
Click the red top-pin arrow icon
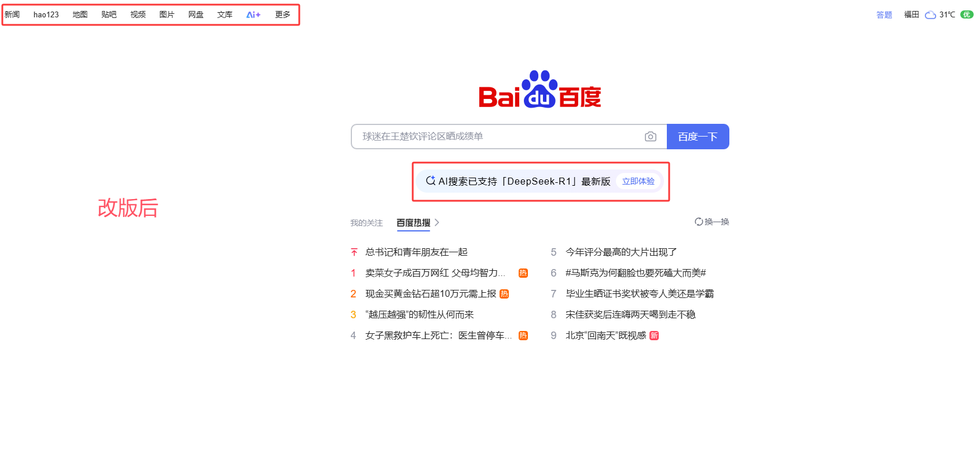click(354, 252)
